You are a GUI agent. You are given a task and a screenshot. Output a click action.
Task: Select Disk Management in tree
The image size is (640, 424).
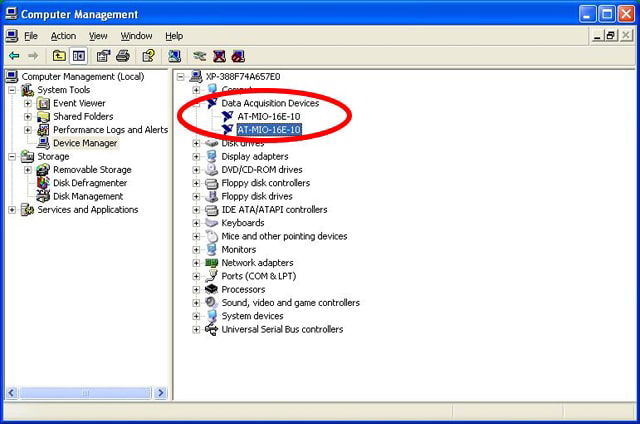click(88, 196)
